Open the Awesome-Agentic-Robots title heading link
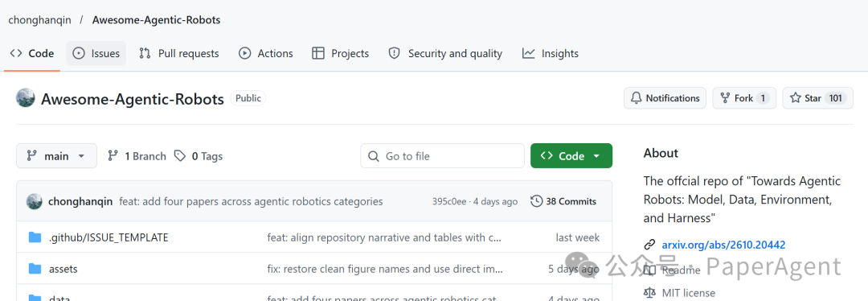 coord(133,99)
